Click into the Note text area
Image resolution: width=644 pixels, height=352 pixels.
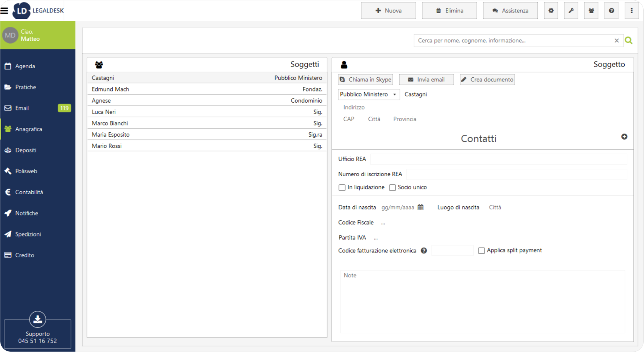tap(482, 302)
